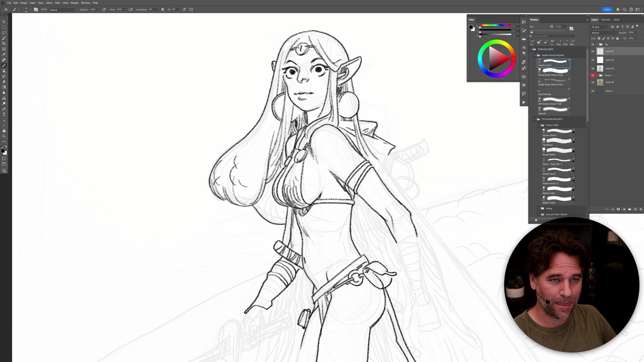Hide Layer 50 with its eye icon
This screenshot has width=644, height=362.
[x=593, y=60]
